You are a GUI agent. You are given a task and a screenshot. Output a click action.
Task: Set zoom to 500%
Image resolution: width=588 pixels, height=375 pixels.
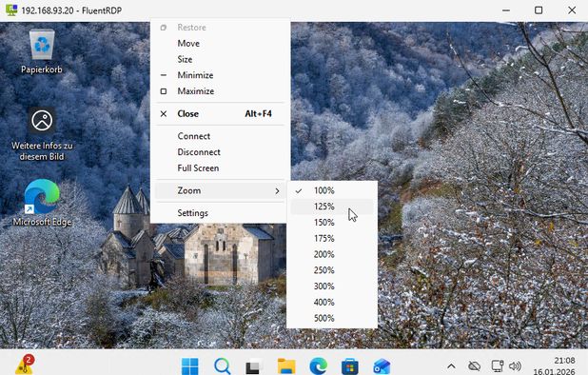point(332,318)
